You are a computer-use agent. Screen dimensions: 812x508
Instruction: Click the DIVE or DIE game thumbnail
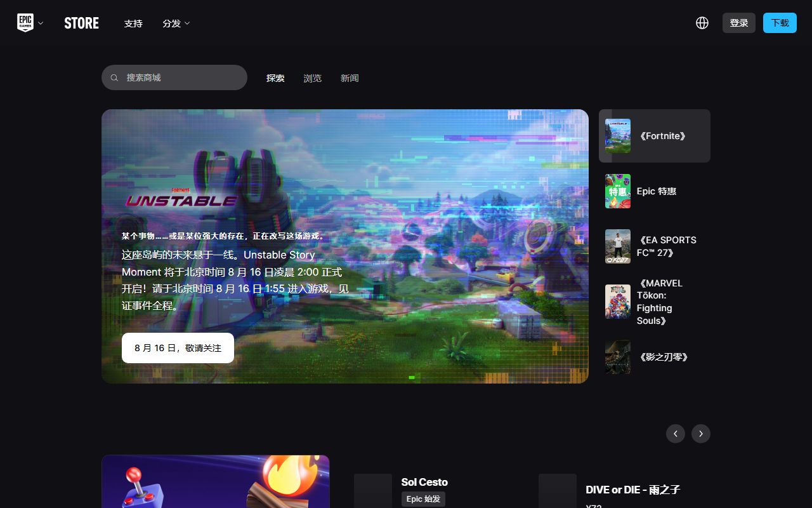click(558, 491)
